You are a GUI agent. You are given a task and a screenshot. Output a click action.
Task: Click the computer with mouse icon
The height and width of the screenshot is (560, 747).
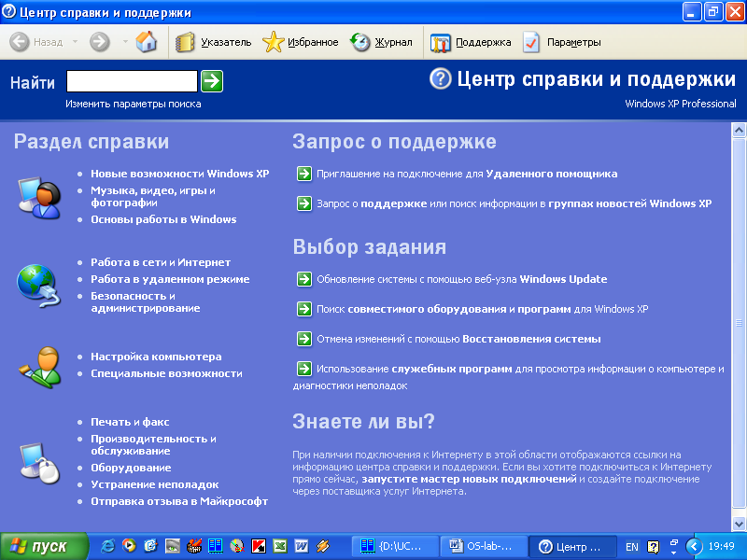pos(40,463)
